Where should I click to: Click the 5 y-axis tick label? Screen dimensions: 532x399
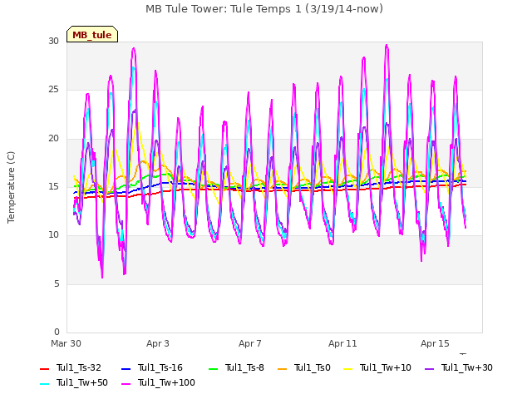click(57, 284)
